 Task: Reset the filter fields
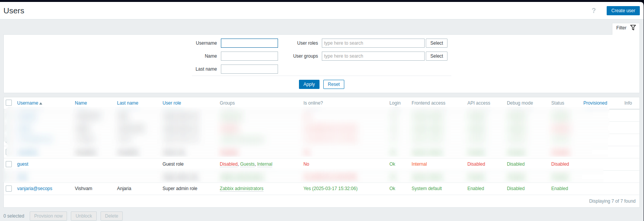tap(334, 84)
